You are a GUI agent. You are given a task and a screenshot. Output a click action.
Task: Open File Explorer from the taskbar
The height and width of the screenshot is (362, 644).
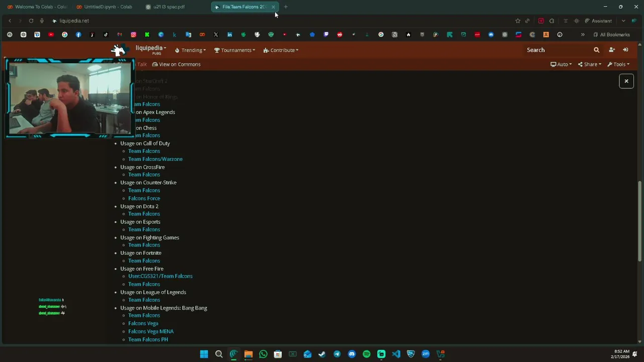pos(248,354)
